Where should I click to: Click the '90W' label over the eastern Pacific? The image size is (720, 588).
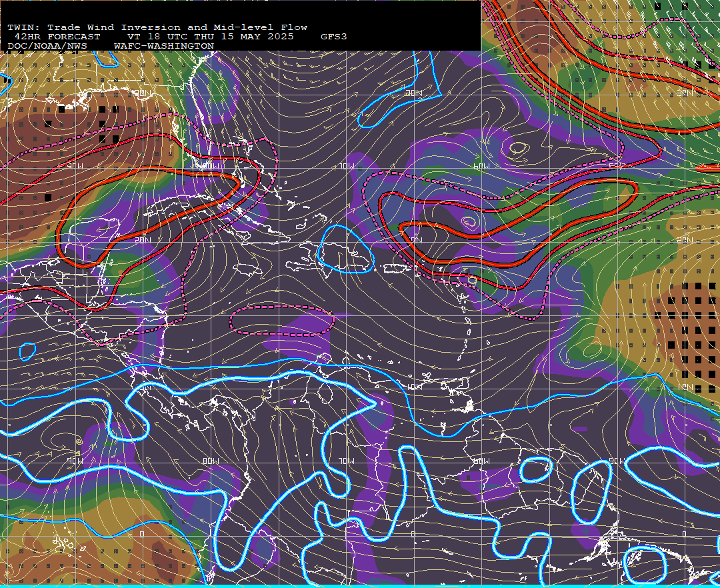[x=75, y=461]
